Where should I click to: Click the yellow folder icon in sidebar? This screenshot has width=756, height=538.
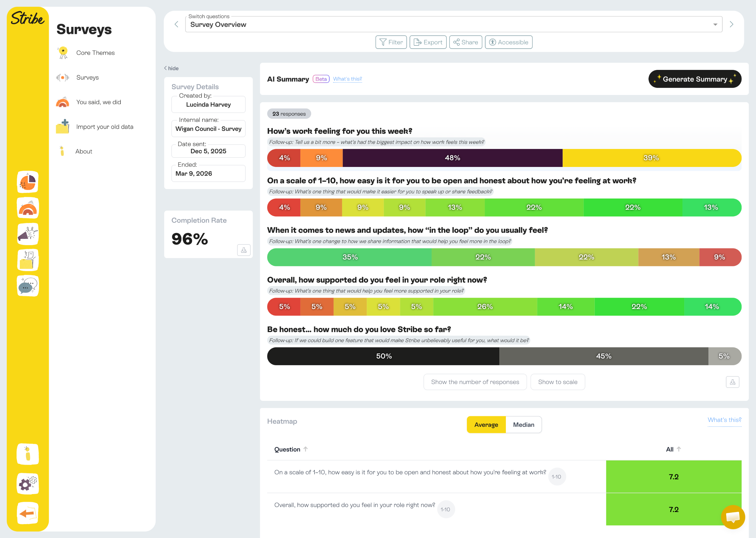(x=28, y=260)
